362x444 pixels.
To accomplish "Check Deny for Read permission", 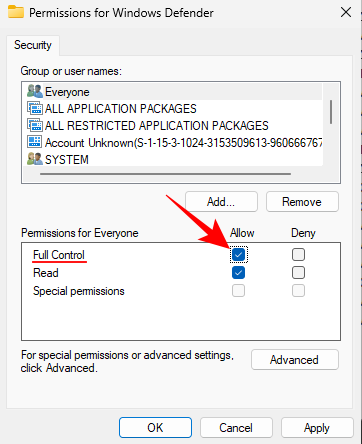I will [298, 273].
